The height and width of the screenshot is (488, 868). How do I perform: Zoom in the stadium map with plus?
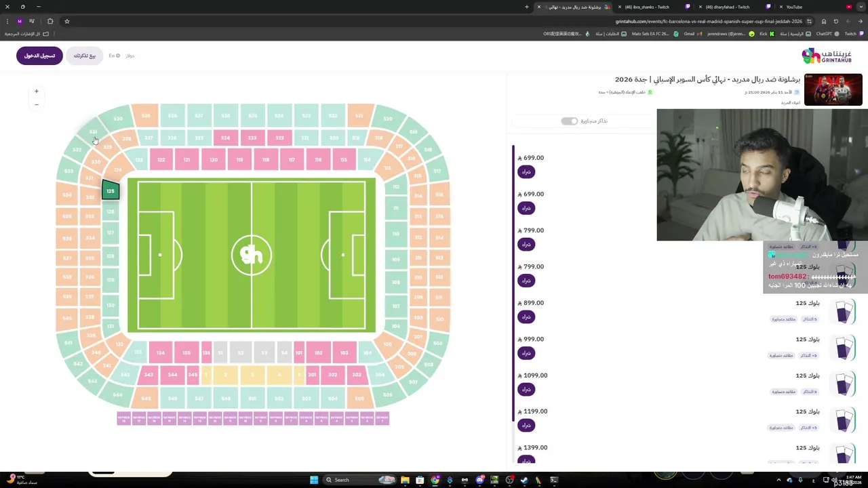[x=37, y=91]
